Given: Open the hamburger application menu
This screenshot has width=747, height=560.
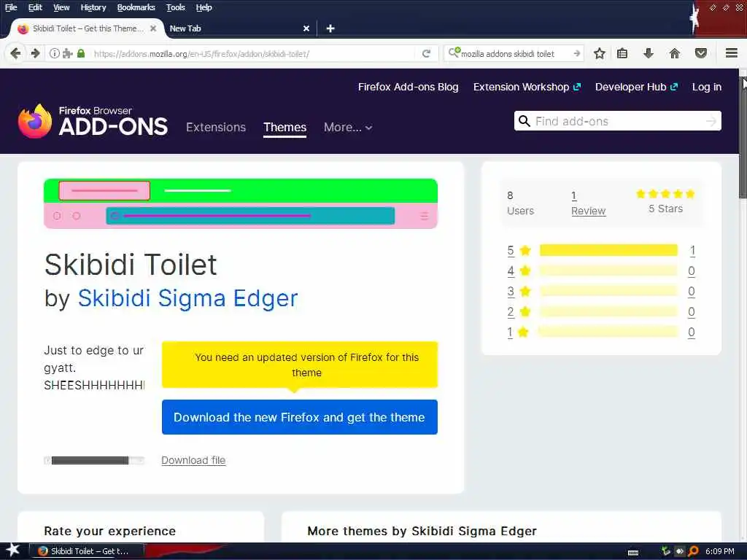Looking at the screenshot, I should pos(732,53).
